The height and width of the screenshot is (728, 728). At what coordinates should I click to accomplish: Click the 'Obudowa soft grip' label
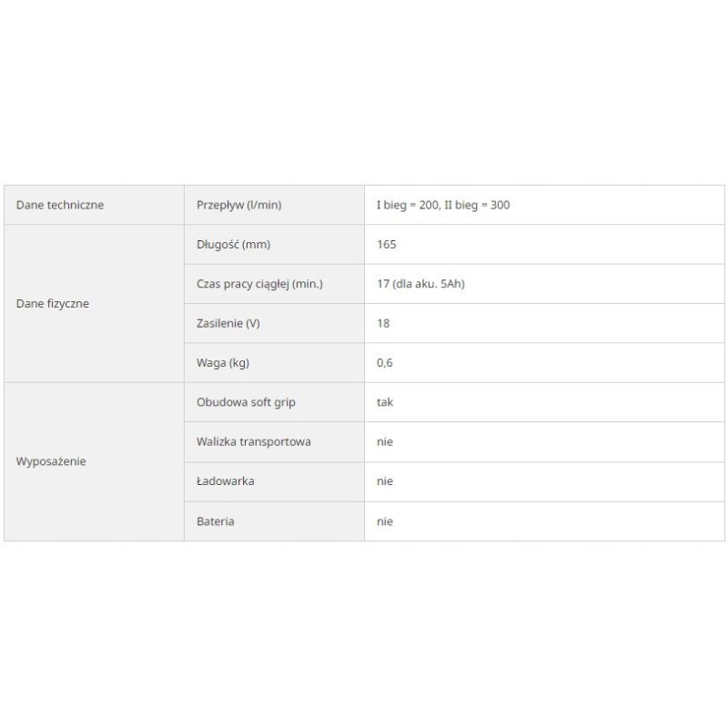[x=246, y=402]
